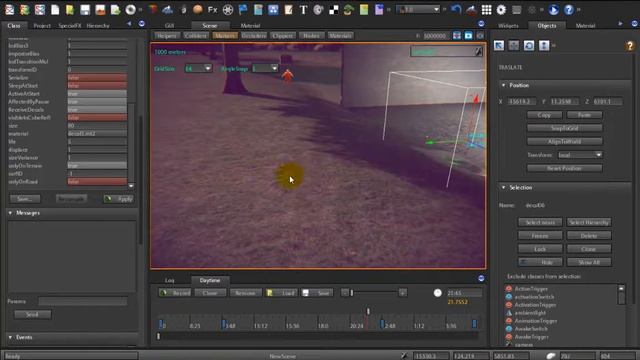This screenshot has width=640, height=360.
Task: Click the Record button in Daytime panel
Action: (x=175, y=293)
